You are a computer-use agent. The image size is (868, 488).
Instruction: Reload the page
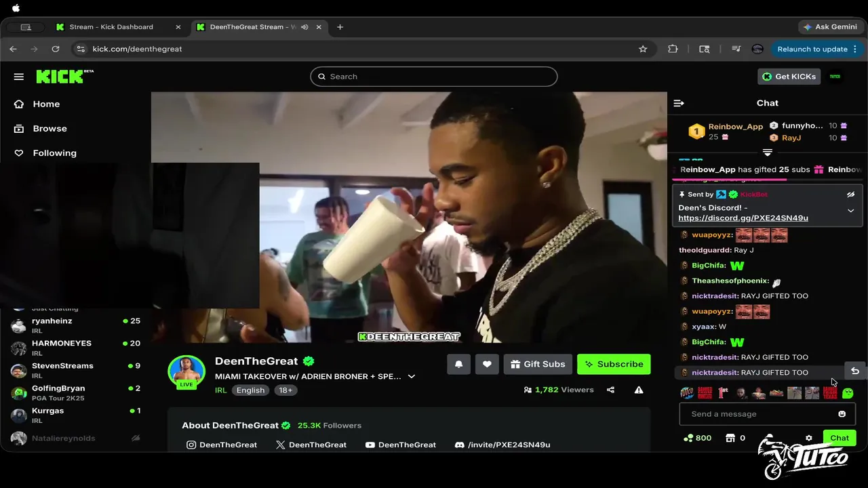[x=56, y=49]
